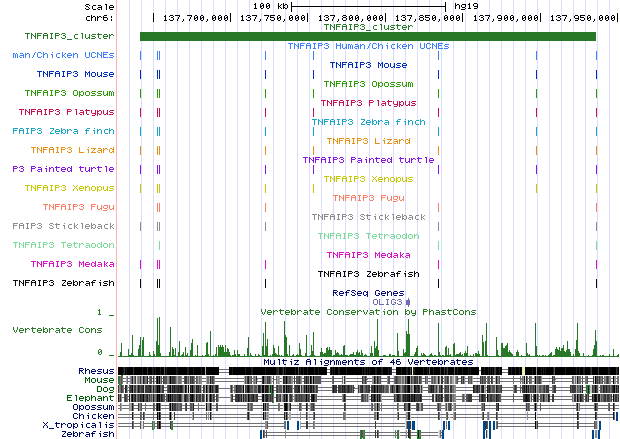The height and width of the screenshot is (439, 620).
Task: Select the Dog alignment row label
Action: [104, 389]
